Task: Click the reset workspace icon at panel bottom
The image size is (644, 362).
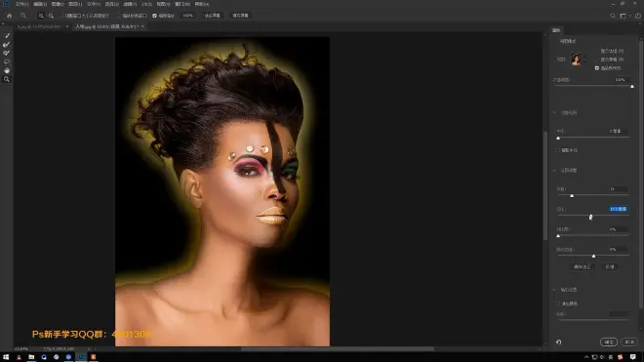Action: click(x=558, y=342)
